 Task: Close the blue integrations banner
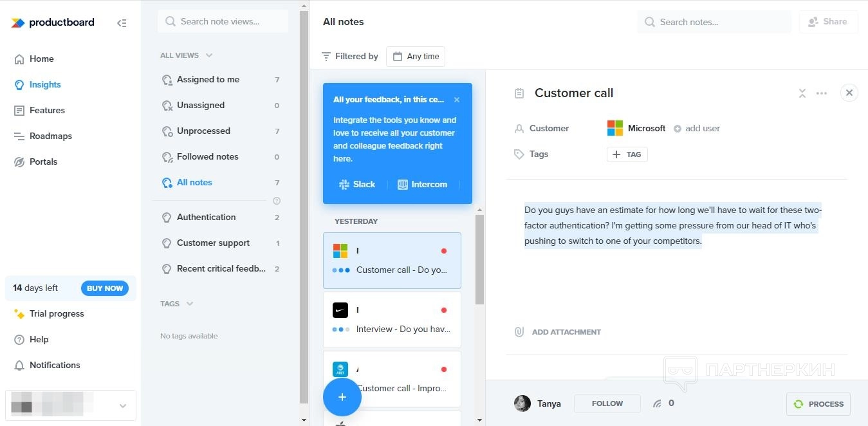tap(457, 100)
